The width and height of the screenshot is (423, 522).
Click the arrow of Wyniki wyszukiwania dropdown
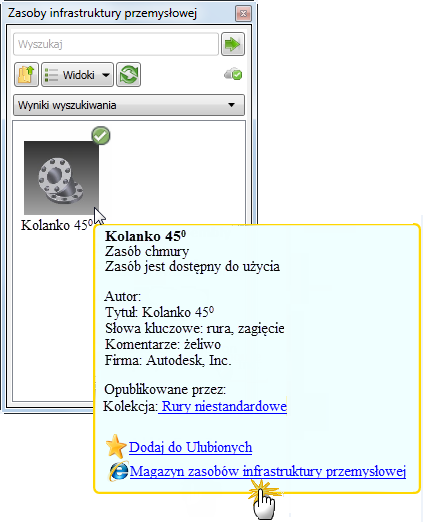231,105
